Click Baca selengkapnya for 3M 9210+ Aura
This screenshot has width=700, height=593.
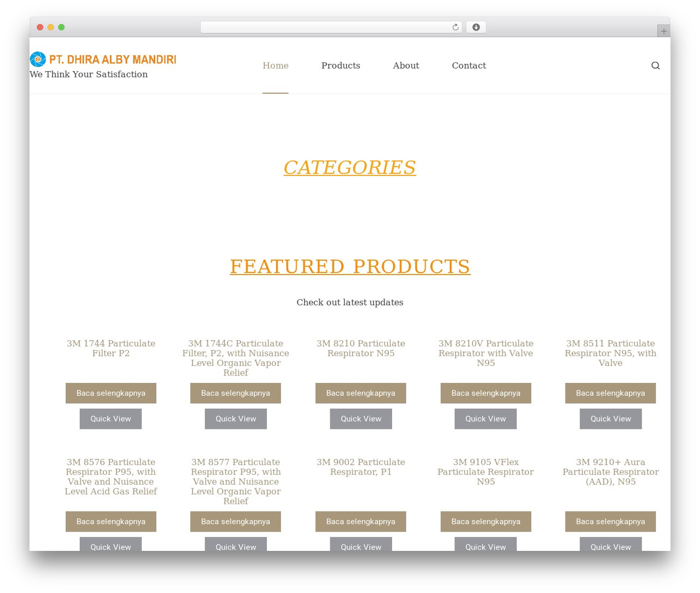tap(610, 522)
